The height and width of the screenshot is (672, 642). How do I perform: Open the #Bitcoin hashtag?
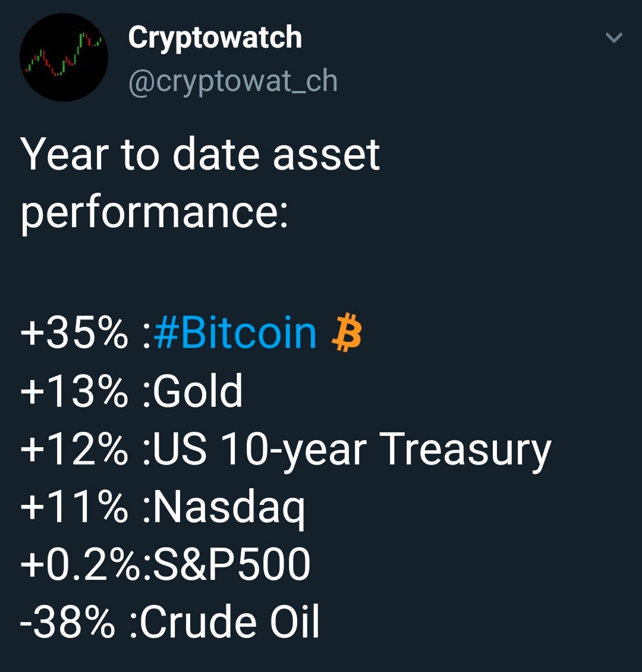tap(235, 333)
